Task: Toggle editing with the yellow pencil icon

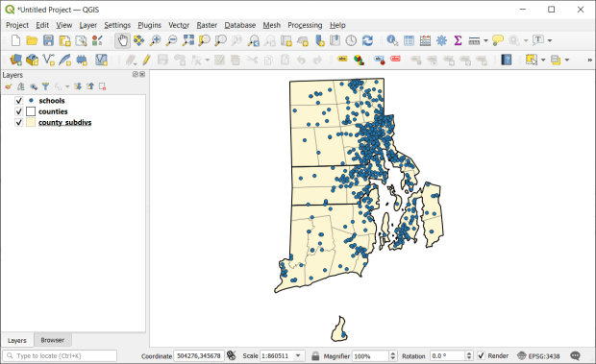Action: (146, 60)
